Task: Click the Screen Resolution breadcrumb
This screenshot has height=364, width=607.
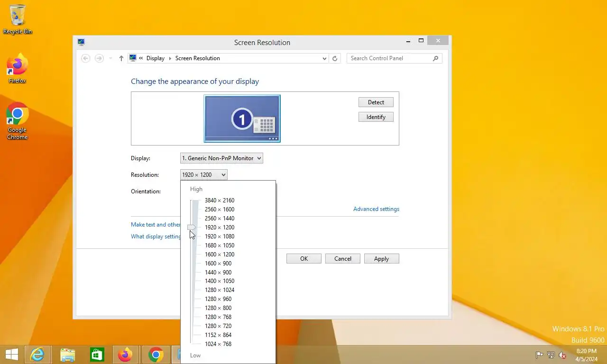Action: tap(197, 58)
